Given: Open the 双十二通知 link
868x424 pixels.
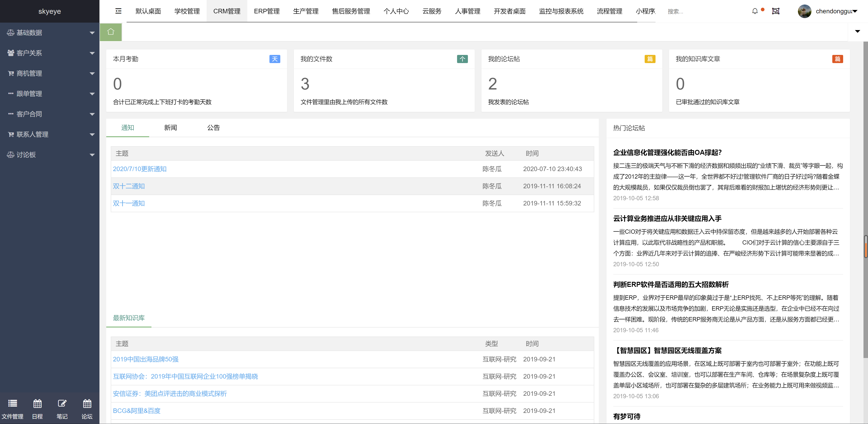Looking at the screenshot, I should pos(129,186).
